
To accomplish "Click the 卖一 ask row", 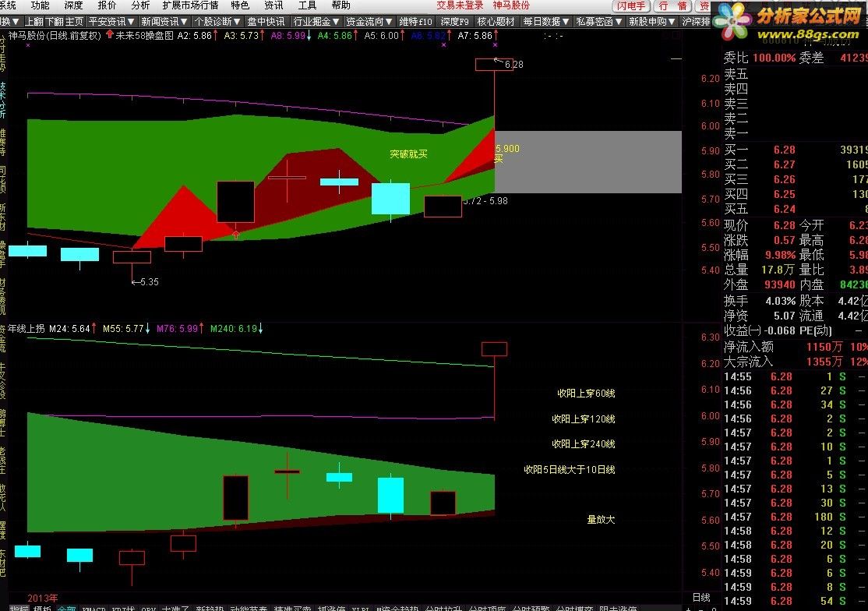I will [x=796, y=132].
